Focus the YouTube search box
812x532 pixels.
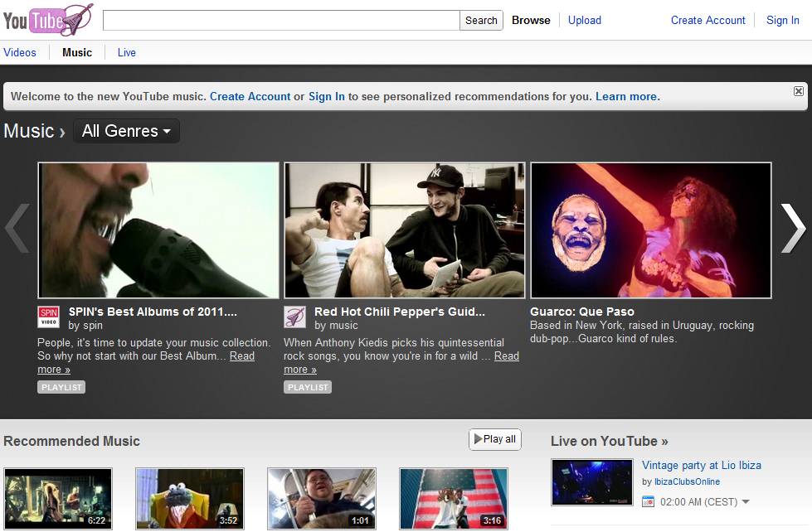click(x=281, y=20)
